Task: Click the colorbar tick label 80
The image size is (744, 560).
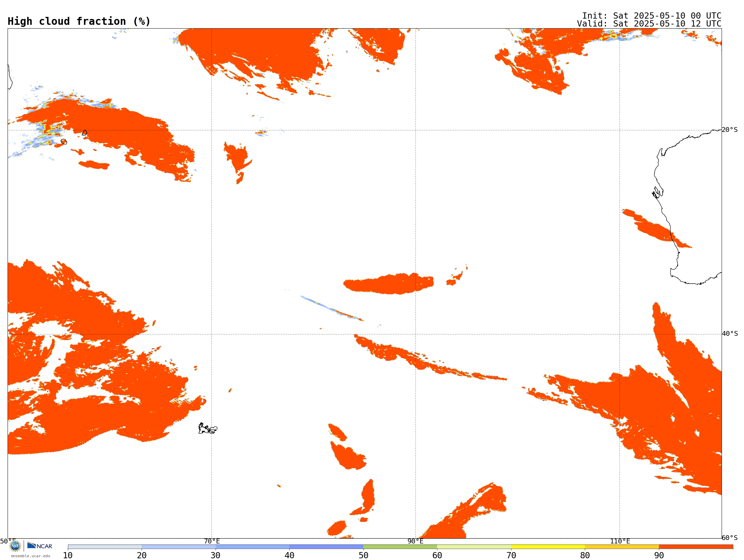Action: (x=585, y=556)
